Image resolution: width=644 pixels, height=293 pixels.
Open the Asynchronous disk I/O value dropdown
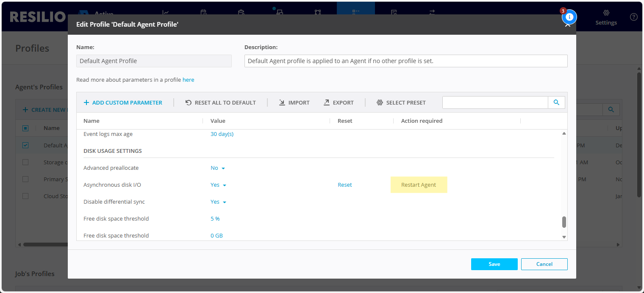219,185
